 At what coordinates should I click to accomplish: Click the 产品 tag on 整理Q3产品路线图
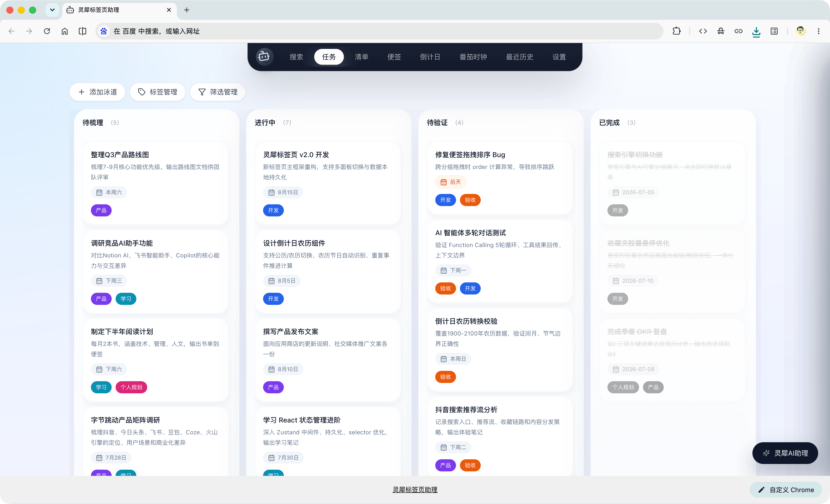pos(101,210)
